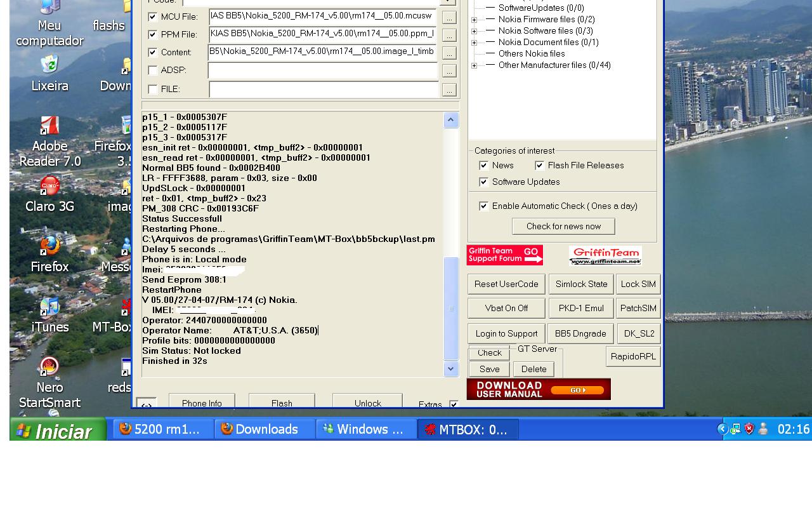Browse for ADSP file with ... button
The height and width of the screenshot is (508, 812).
[449, 70]
